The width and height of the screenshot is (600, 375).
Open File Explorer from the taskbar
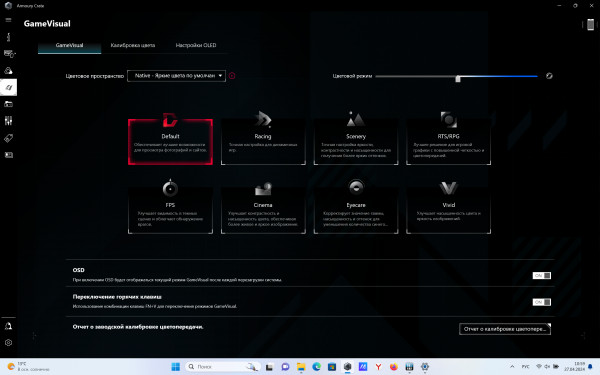(301, 367)
